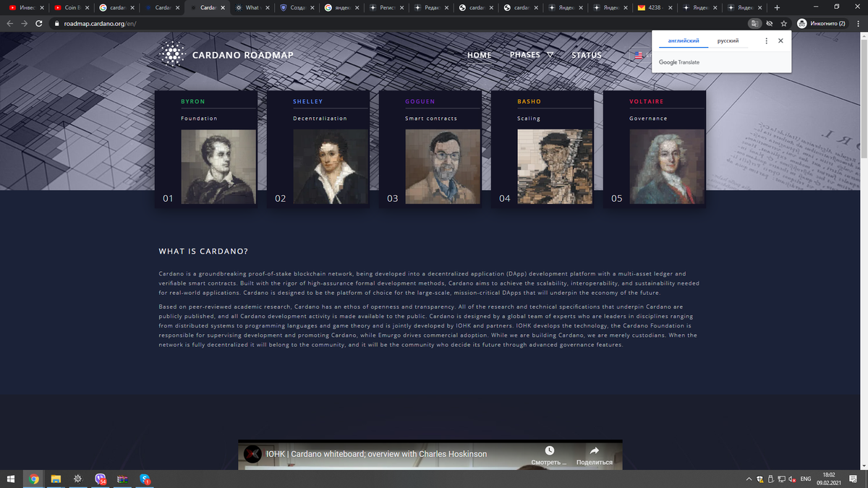The width and height of the screenshot is (868, 488).
Task: Open the VOLTAIRE Governance card
Action: (654, 148)
